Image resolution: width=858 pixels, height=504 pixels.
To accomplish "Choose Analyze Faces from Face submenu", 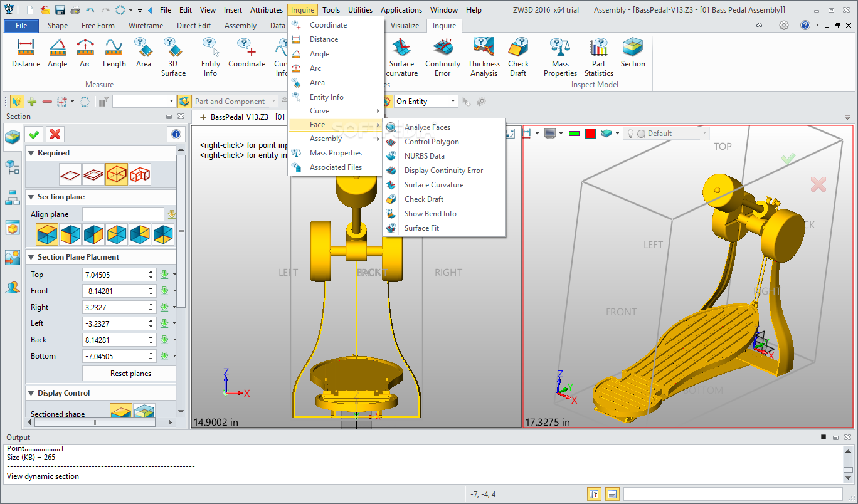I will (444, 127).
